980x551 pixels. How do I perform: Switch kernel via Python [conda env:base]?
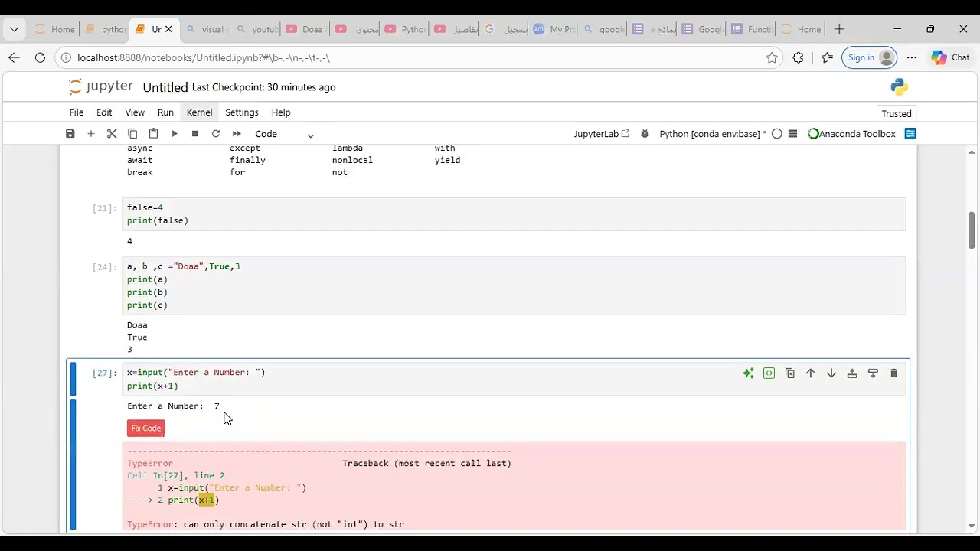click(713, 134)
